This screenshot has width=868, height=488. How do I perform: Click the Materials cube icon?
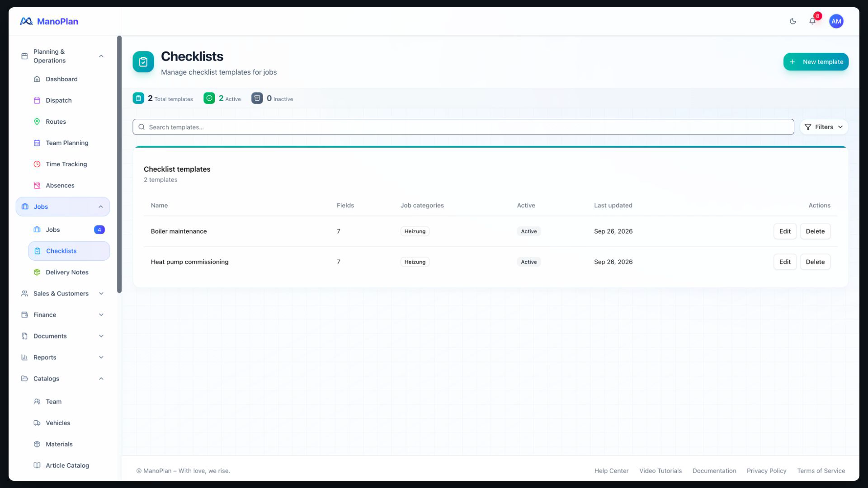tap(37, 444)
